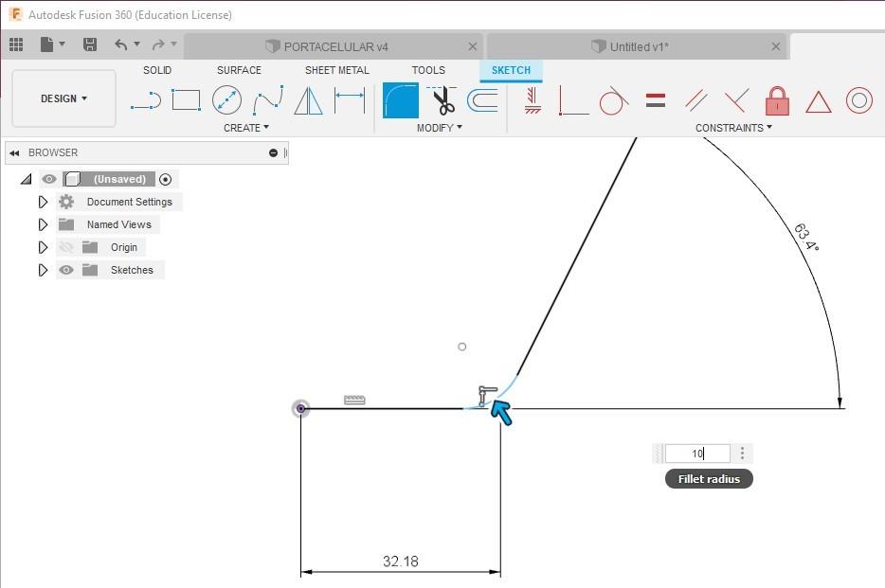Viewport: 885px width, 588px height.
Task: Select the (Unsaved) component name
Action: (x=119, y=179)
